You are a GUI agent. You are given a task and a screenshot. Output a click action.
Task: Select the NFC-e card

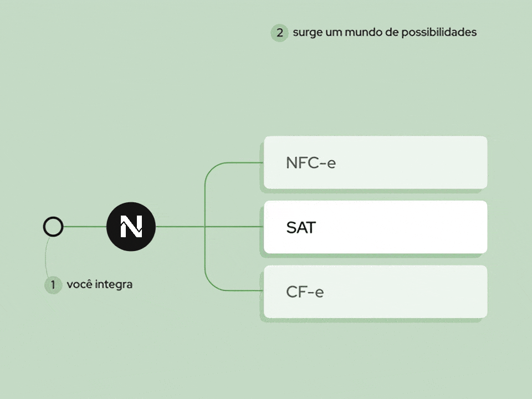pyautogui.click(x=375, y=162)
